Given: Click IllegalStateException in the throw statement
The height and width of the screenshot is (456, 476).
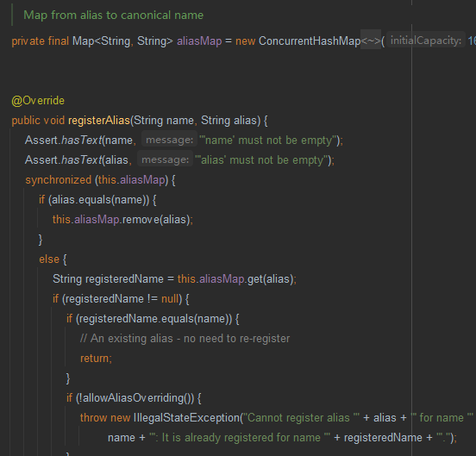Looking at the screenshot, I should click(x=186, y=418).
